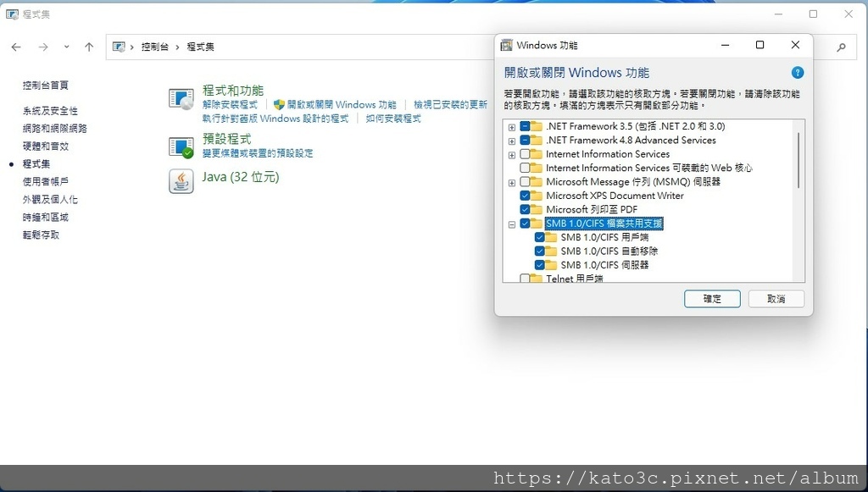Expand Internet Information Services node
This screenshot has height=492, width=868.
coord(511,155)
